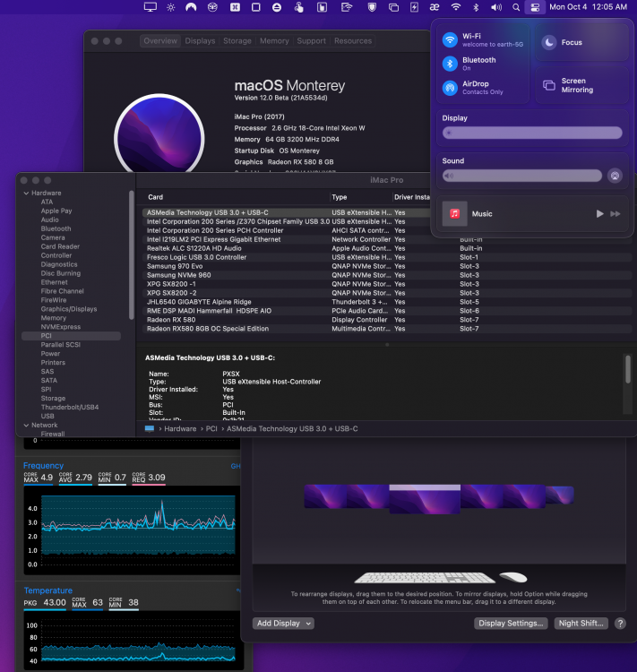Select NVMExpress in the sidebar
The width and height of the screenshot is (637, 672).
pos(60,327)
